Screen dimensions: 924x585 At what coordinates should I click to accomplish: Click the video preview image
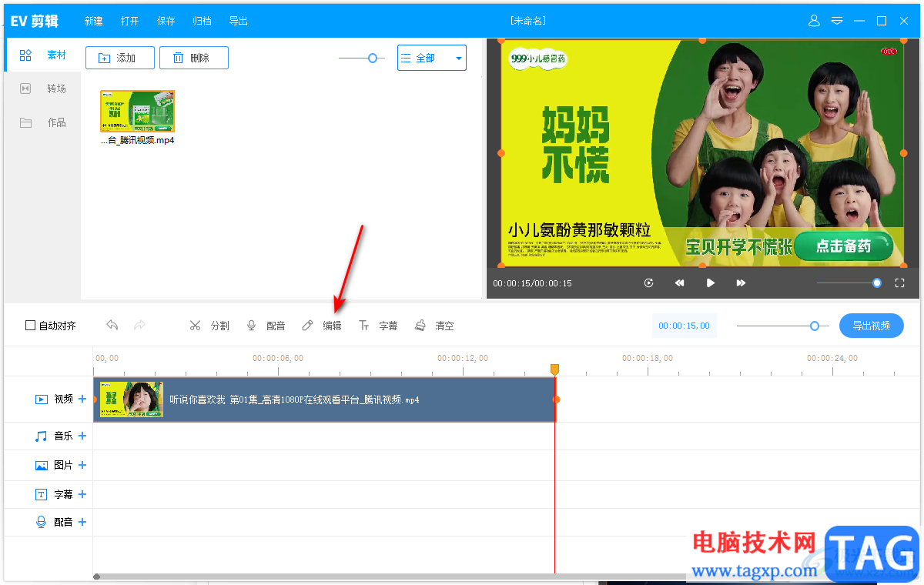coord(703,153)
